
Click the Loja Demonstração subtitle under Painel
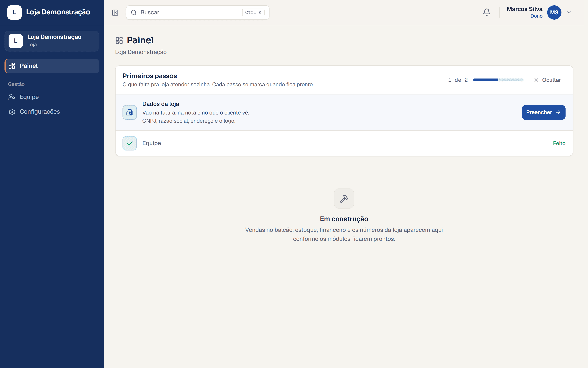141,52
